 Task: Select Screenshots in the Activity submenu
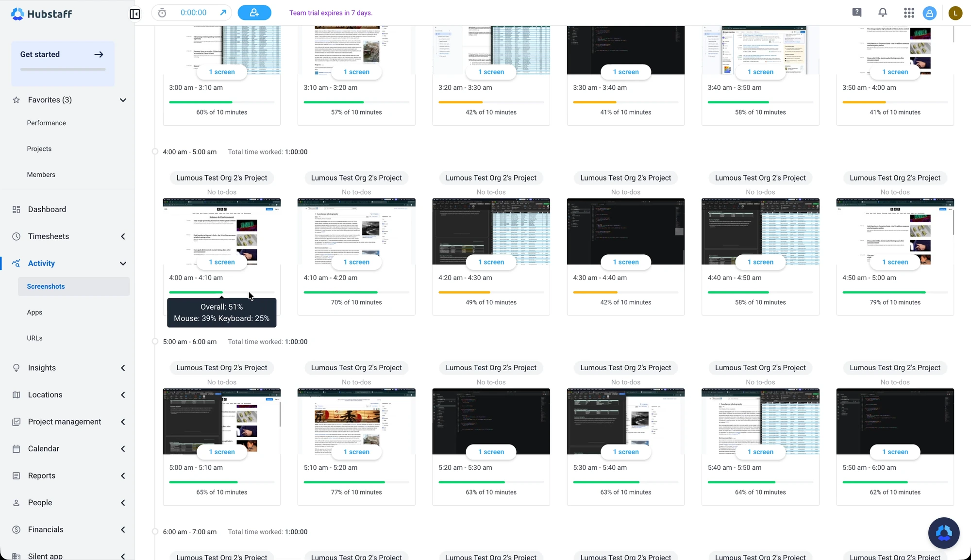tap(74, 286)
